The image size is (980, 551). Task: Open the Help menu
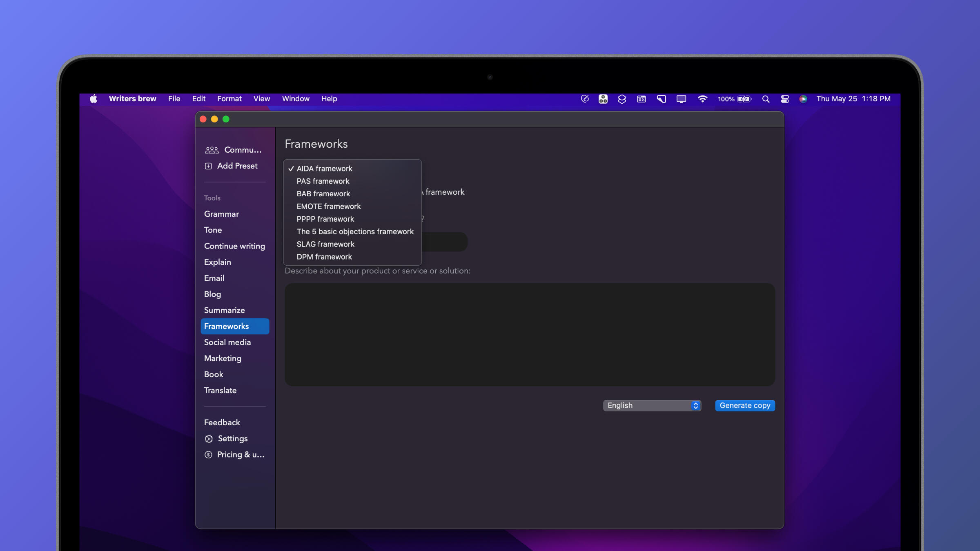(x=329, y=99)
